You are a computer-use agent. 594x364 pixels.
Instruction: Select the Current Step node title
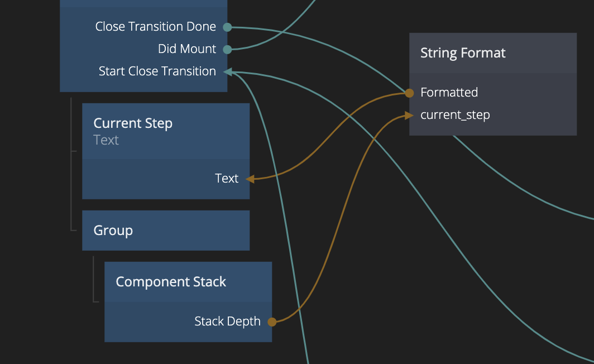coord(133,123)
